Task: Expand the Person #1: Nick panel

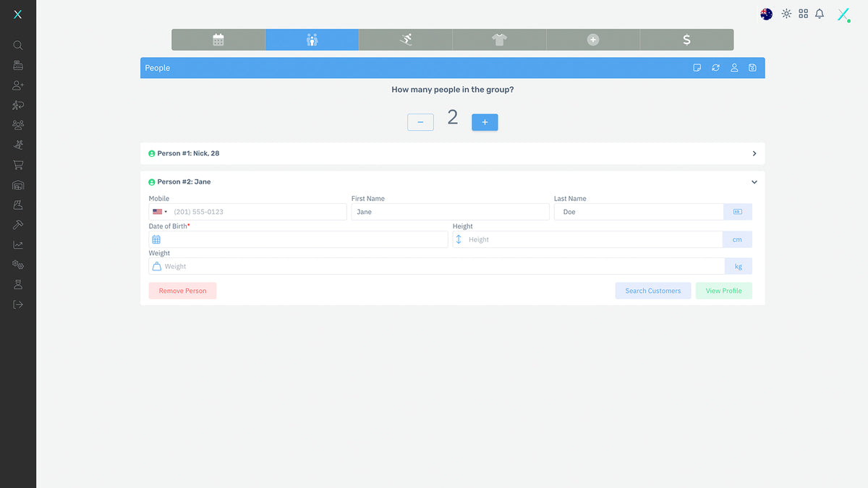Action: point(754,153)
